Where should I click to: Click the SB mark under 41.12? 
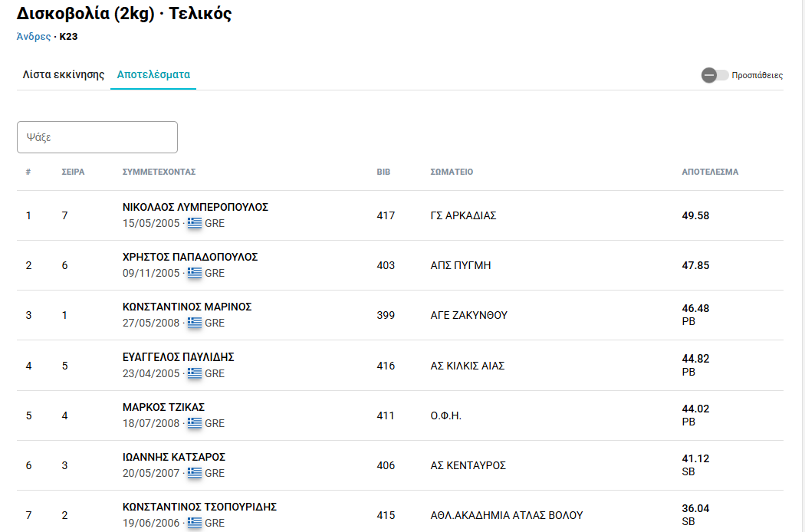tap(688, 471)
